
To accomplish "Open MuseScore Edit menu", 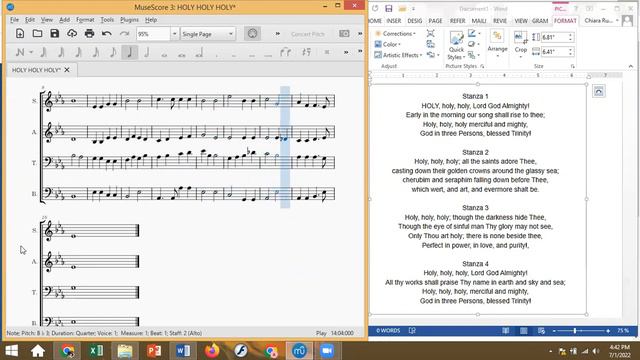I will point(30,20).
